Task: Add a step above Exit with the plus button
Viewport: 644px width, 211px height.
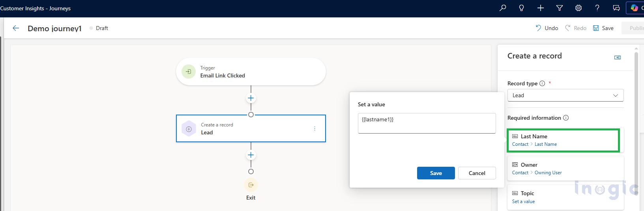Action: 251,155
